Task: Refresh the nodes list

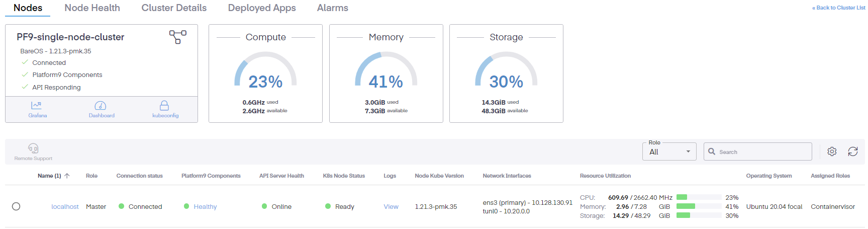Action: [853, 151]
